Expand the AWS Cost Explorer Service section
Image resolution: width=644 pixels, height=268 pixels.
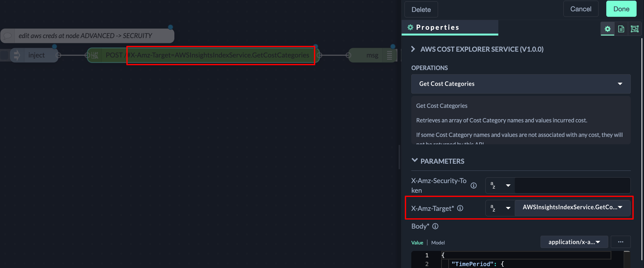(413, 49)
